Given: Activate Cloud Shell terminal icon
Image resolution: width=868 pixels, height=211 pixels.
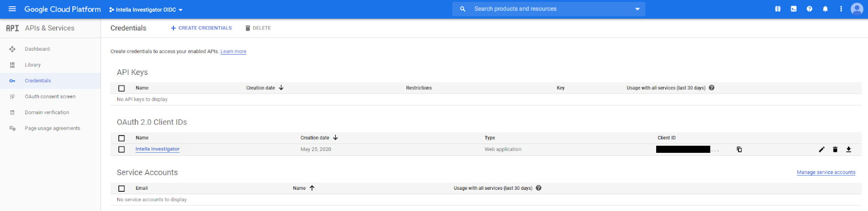Looking at the screenshot, I should (794, 9).
